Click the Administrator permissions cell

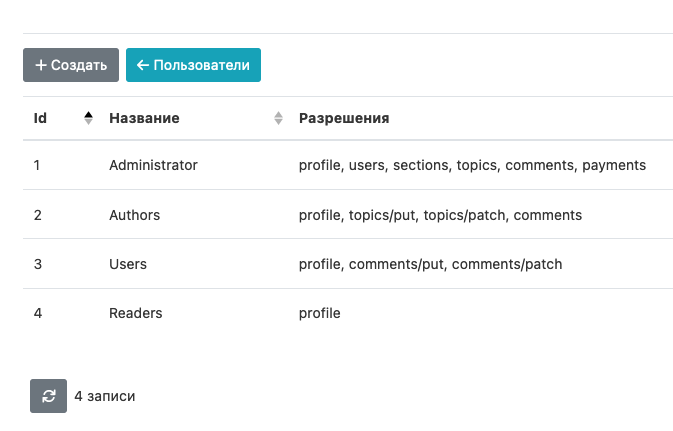coord(472,165)
